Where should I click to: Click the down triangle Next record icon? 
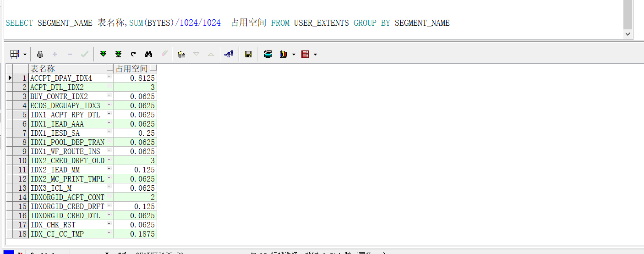(x=196, y=54)
